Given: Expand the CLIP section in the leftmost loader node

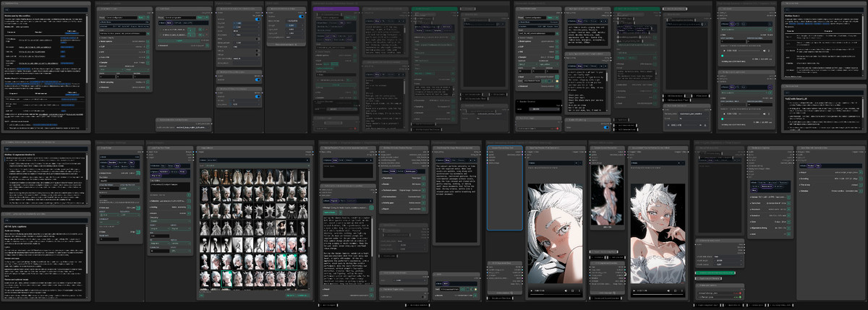Looking at the screenshot, I should (124, 48).
